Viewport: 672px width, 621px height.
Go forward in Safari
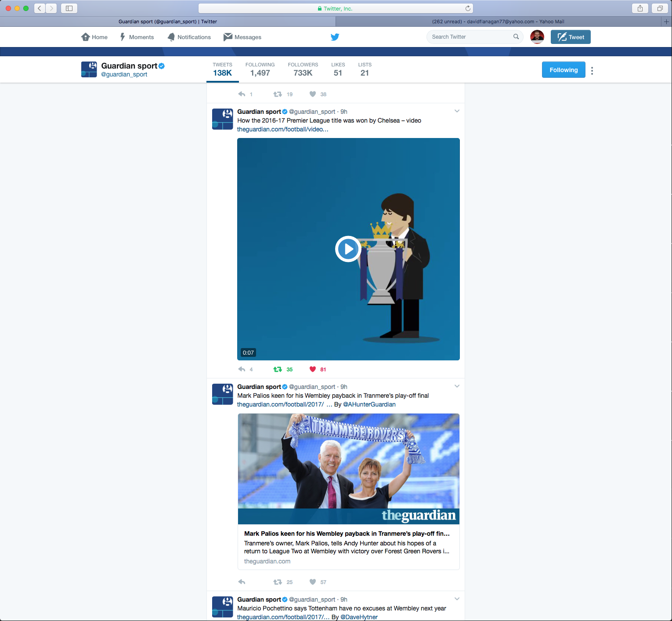[51, 8]
